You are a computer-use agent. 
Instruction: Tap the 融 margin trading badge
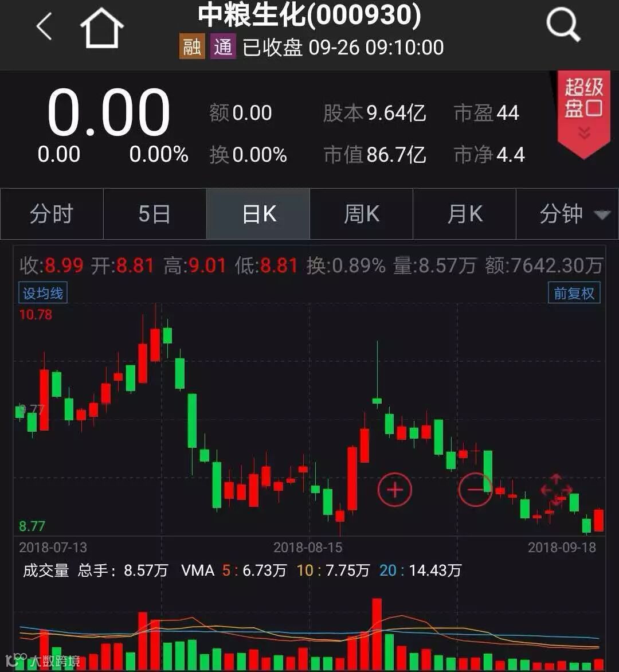pyautogui.click(x=191, y=46)
